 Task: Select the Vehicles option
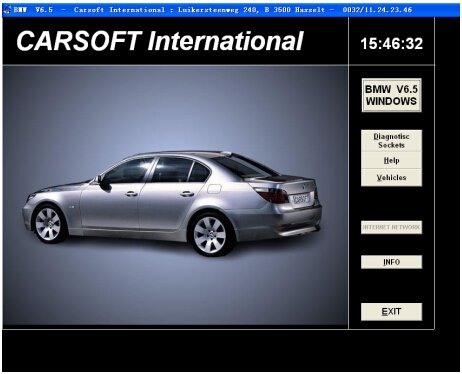pyautogui.click(x=391, y=178)
